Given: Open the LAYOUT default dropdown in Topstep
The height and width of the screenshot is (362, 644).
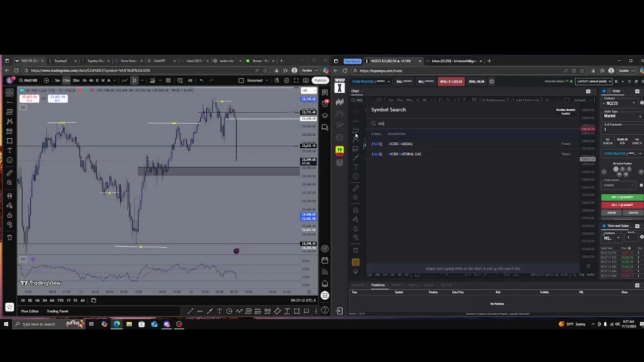Looking at the screenshot, I should point(594,81).
